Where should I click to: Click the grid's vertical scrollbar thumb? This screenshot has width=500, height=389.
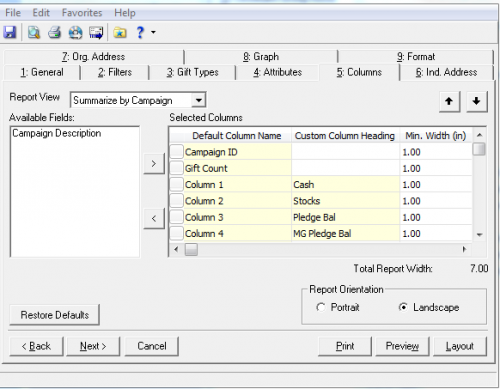[479, 149]
